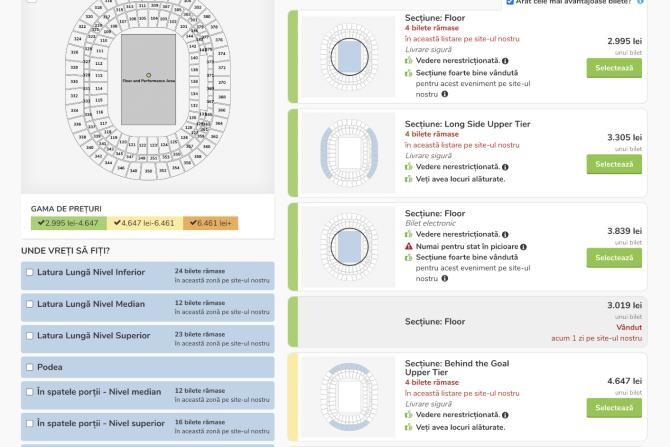Click info icon beside first Floor's 'Vedere nerestricționată'
The image size is (670, 447).
pos(505,61)
